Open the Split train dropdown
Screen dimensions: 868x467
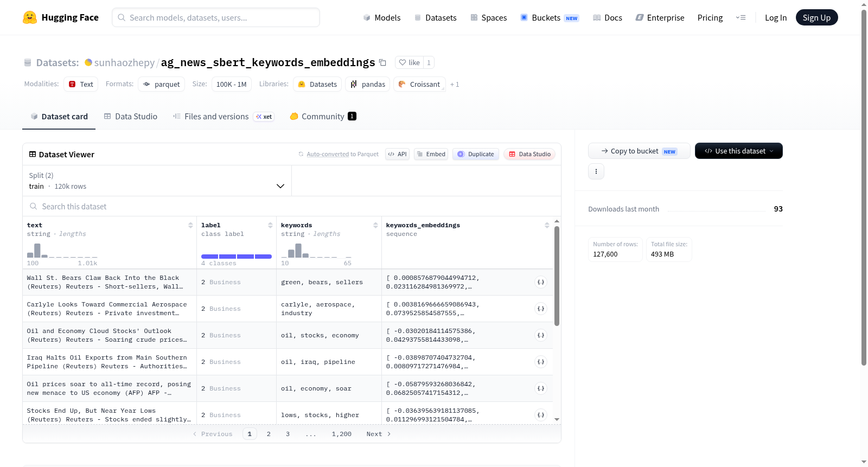[157, 181]
